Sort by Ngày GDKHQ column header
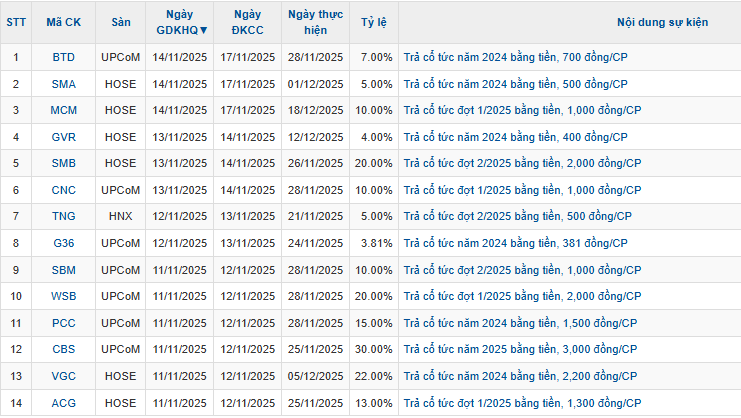 (182, 22)
